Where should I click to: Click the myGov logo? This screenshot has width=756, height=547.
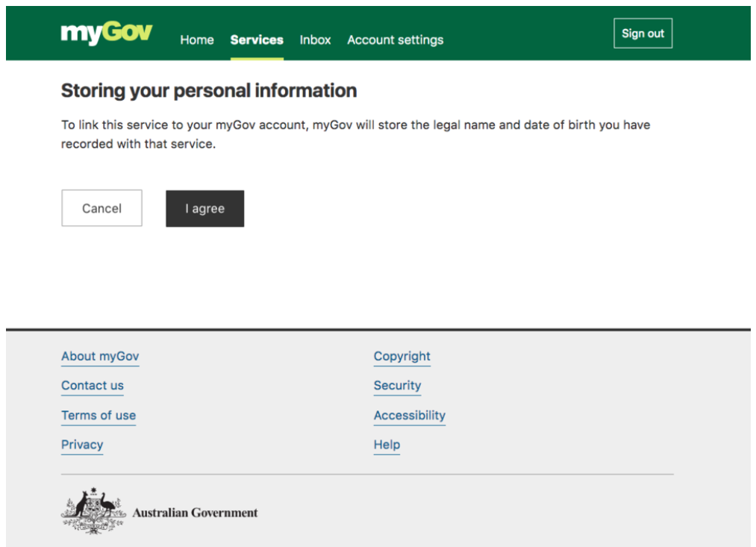(106, 33)
